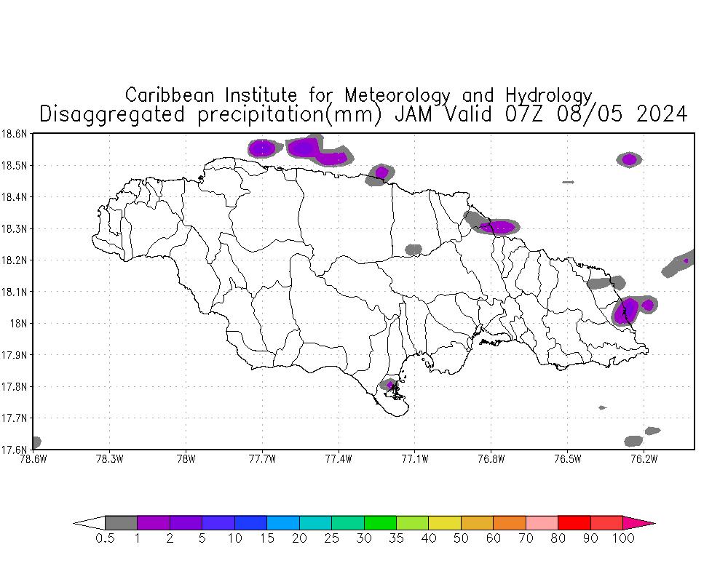Click the 76.8W longitude label
This screenshot has width=728, height=582.
[x=491, y=459]
